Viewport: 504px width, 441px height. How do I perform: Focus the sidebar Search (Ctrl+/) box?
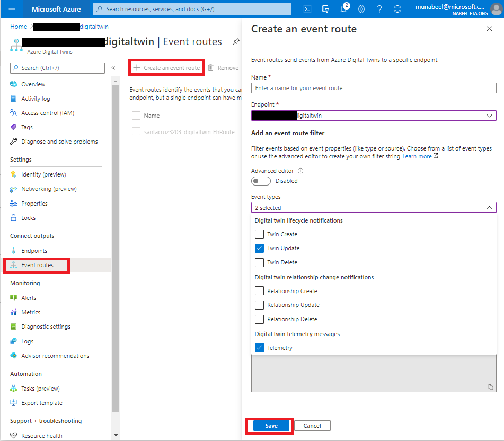point(57,68)
